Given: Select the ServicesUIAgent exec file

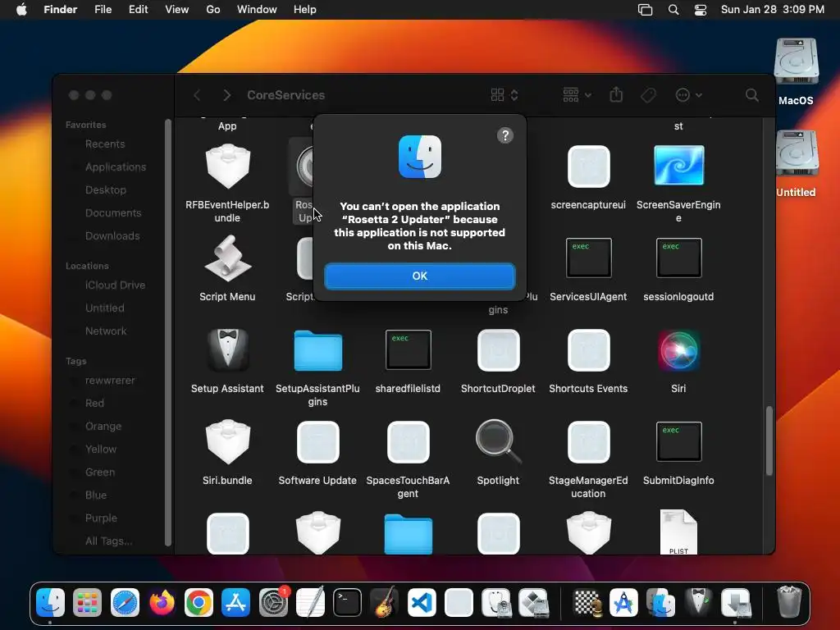Looking at the screenshot, I should click(x=588, y=258).
